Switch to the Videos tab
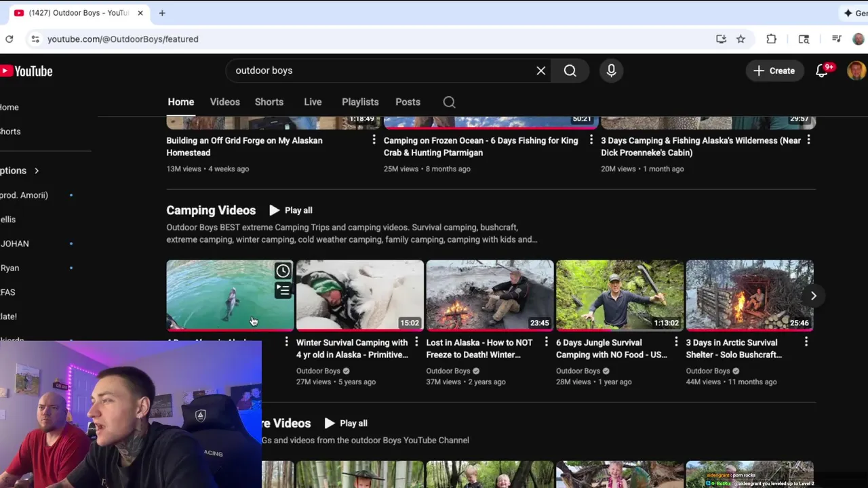868x488 pixels. point(225,102)
